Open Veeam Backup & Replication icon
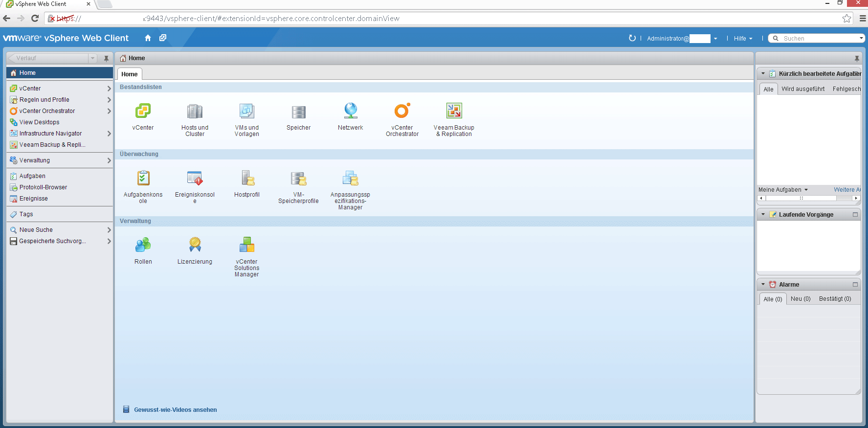The width and height of the screenshot is (868, 428). tap(454, 111)
